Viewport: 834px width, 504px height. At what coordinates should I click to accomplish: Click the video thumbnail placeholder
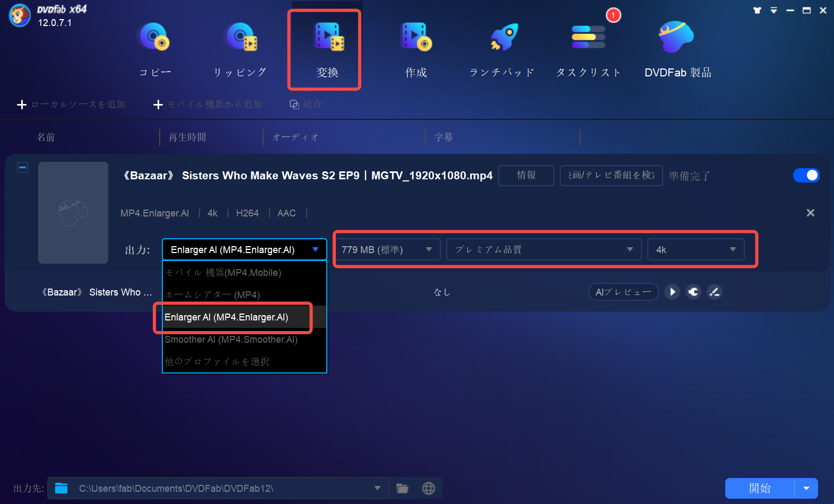(73, 213)
